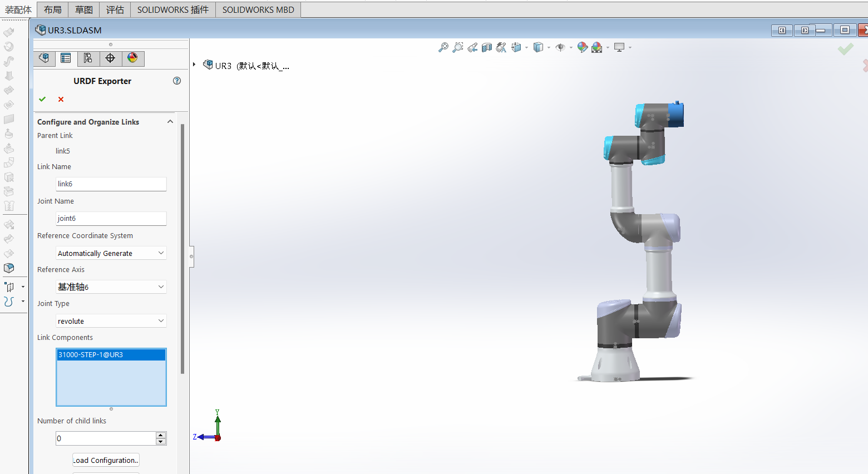Switch to the SOLIDWORKS 插件 tab

click(173, 9)
